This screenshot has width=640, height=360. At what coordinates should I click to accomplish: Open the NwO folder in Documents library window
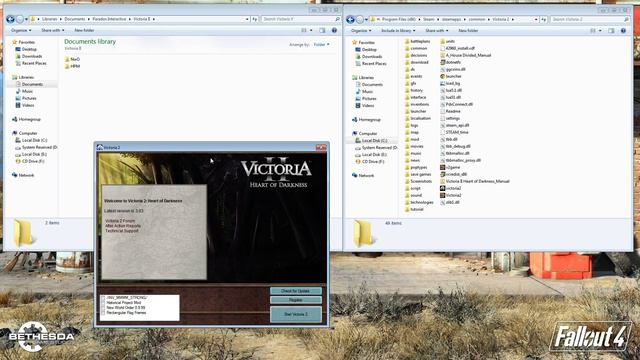click(72, 59)
